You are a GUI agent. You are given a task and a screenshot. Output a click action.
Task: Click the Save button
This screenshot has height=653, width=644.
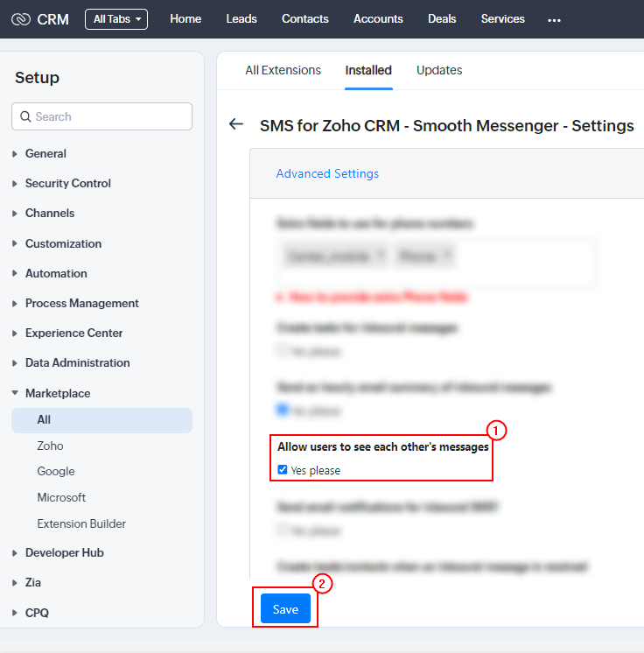pyautogui.click(x=285, y=609)
